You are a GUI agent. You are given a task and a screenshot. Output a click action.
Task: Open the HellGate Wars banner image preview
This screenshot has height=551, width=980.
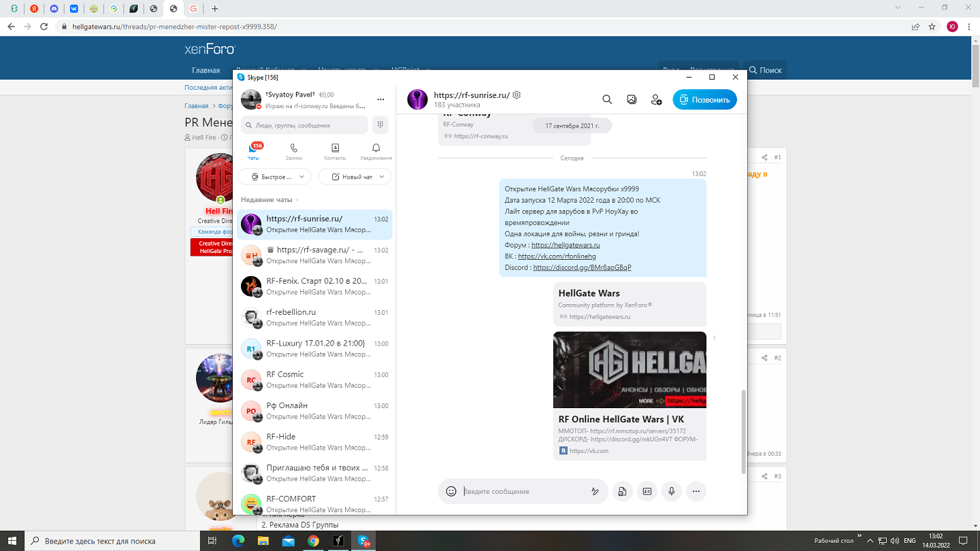click(630, 370)
